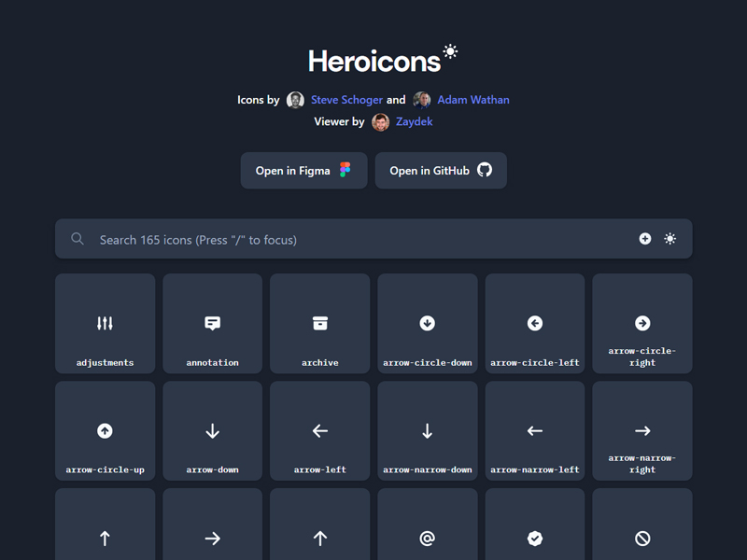Image resolution: width=747 pixels, height=560 pixels.
Task: Select the arrow-left icon
Action: tap(319, 430)
